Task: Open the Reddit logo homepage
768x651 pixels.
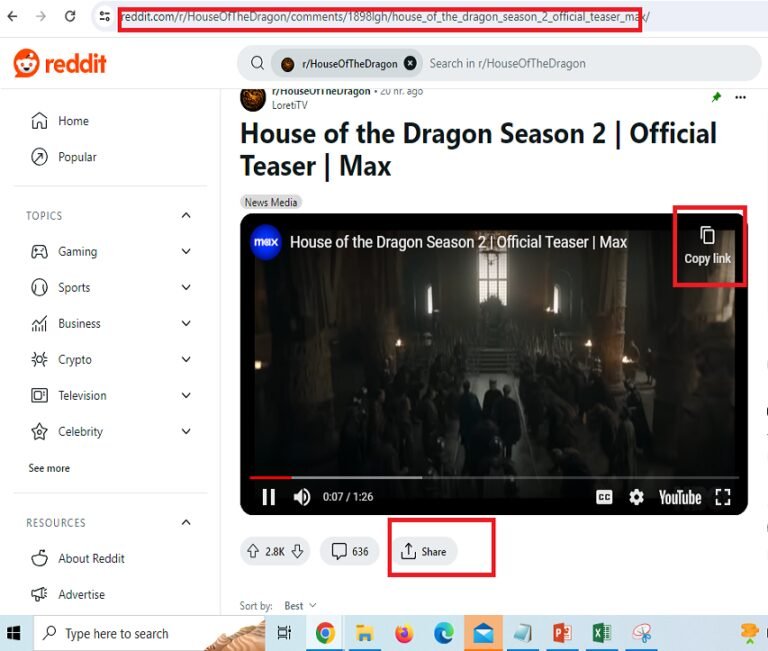Action: pos(60,63)
